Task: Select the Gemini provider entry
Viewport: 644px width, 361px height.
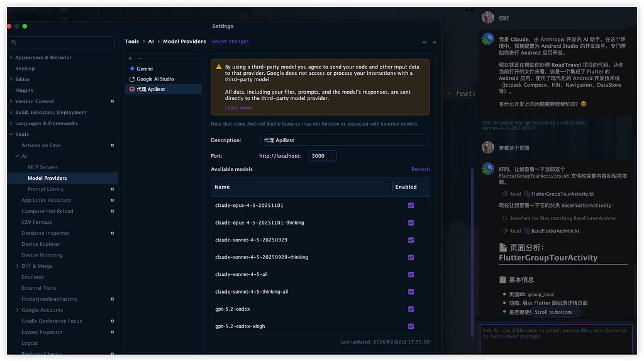Action: coord(163,69)
